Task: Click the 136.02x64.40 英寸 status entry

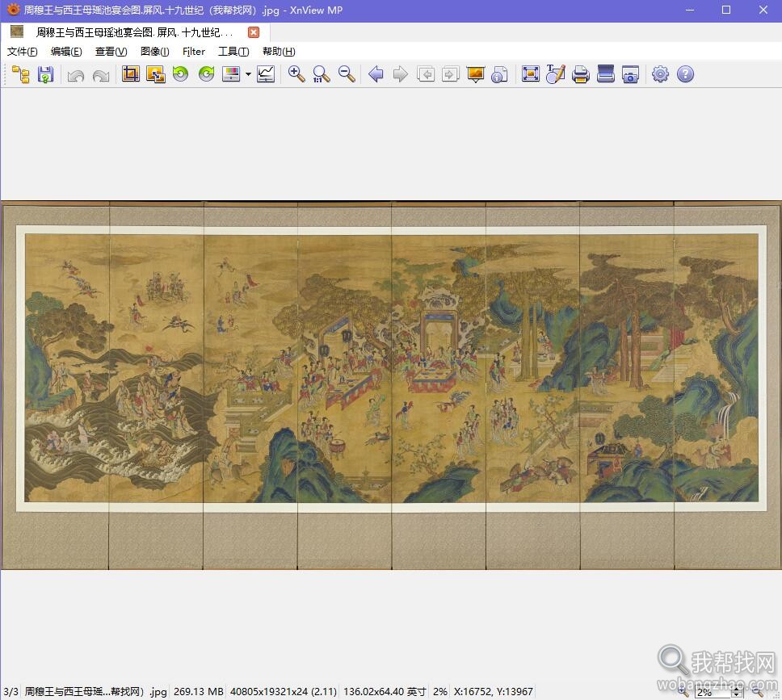Action: (x=385, y=692)
